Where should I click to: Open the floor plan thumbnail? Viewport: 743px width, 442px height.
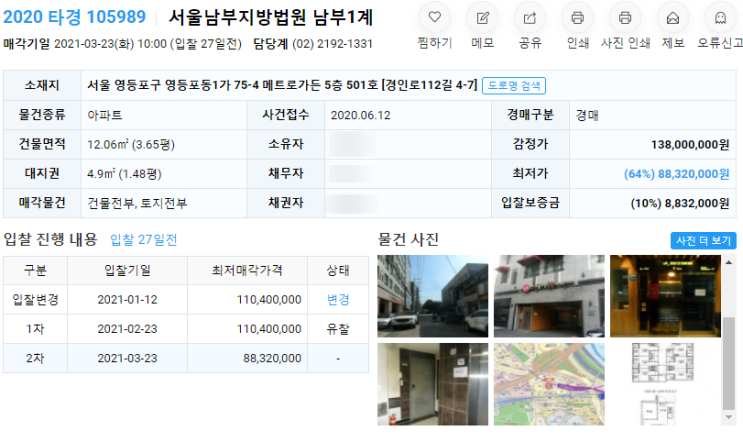click(x=665, y=384)
